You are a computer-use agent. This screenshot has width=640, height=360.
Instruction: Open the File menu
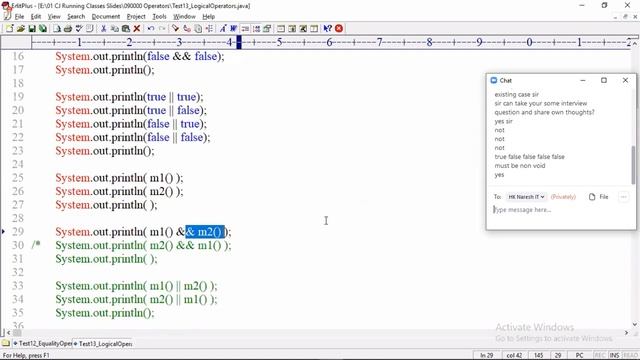click(19, 17)
